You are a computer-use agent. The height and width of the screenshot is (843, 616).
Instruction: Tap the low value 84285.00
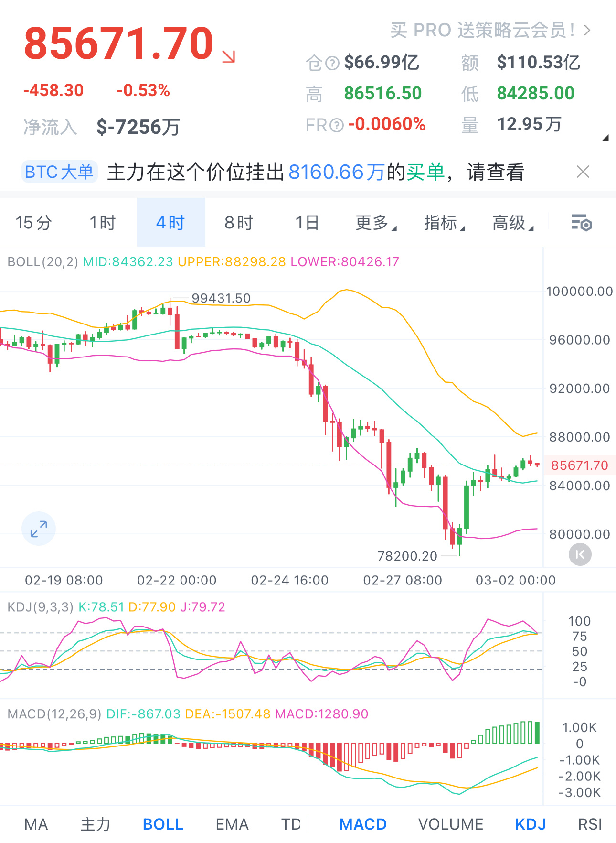[x=536, y=93]
